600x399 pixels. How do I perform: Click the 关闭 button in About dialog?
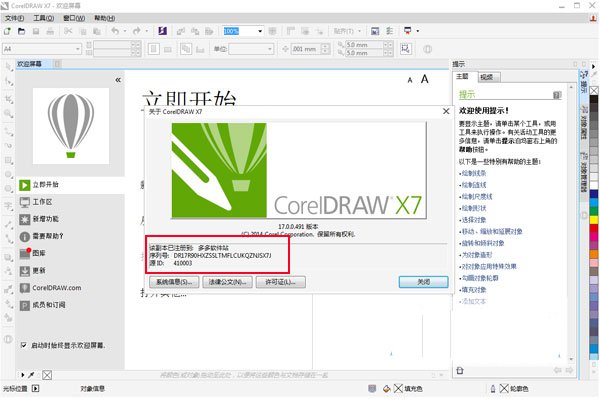coord(424,282)
